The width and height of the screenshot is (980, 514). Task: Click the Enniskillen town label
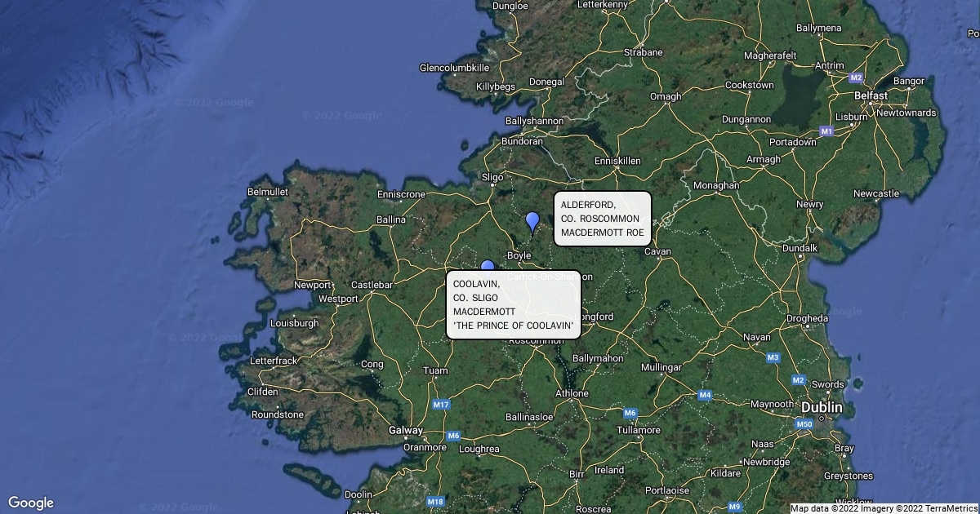pos(617,161)
